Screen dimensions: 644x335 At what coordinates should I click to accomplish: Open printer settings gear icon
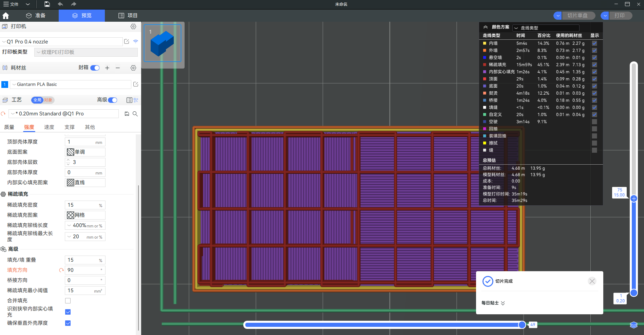point(133,26)
